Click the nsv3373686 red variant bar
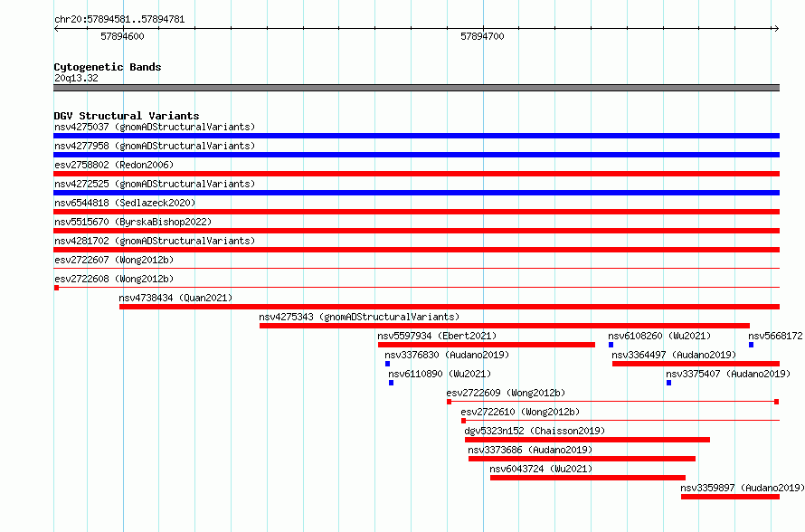 tap(582, 459)
